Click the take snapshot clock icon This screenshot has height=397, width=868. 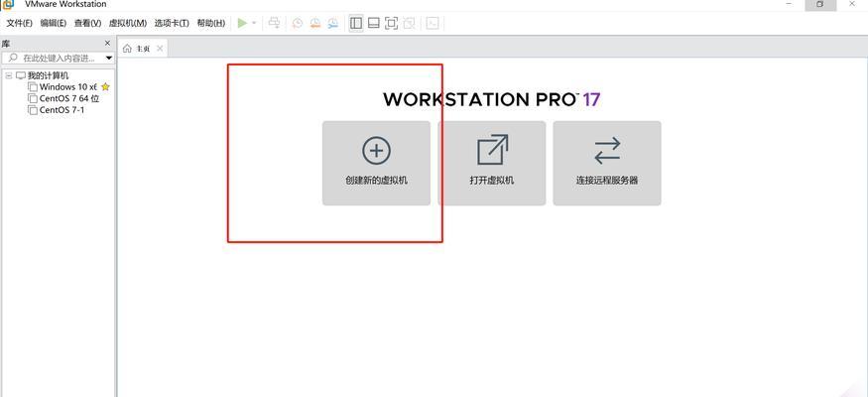[298, 23]
